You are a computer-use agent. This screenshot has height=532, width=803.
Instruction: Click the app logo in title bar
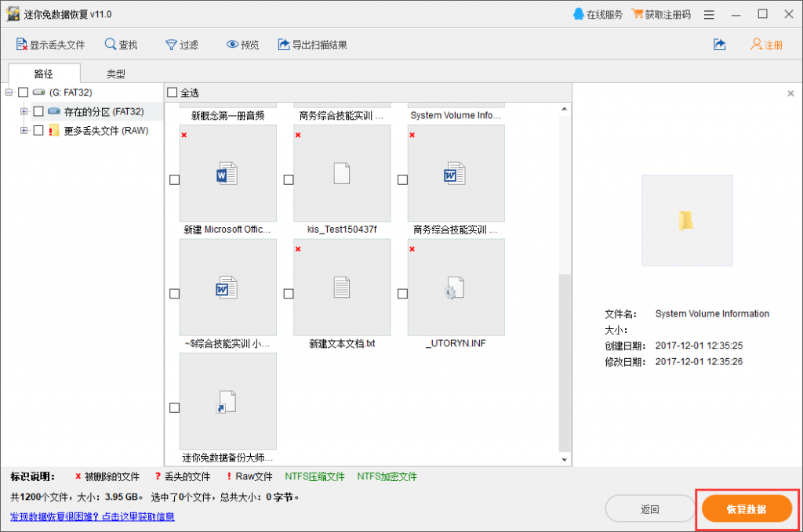[x=13, y=14]
